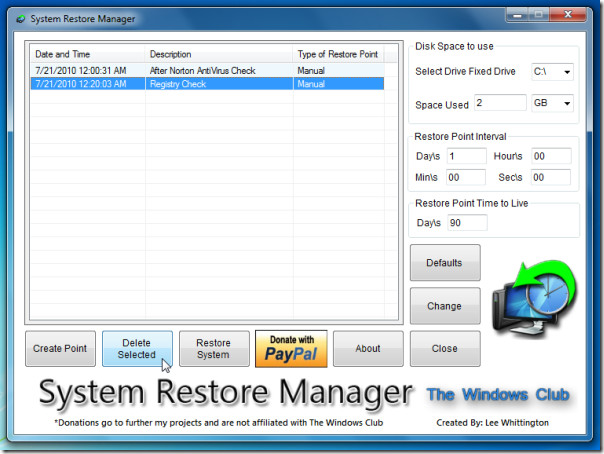Viewport: 604px width, 454px height.
Task: Click the Space Used input field
Action: 500,103
